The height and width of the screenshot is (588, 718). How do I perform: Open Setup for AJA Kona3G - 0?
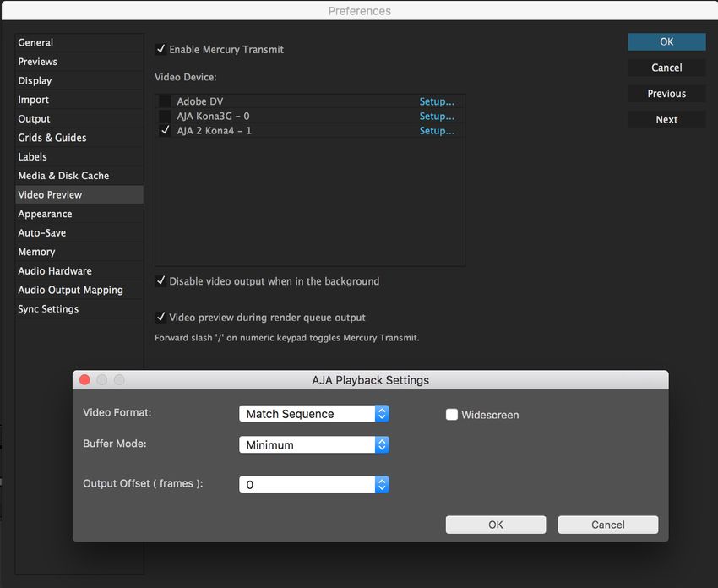pyautogui.click(x=437, y=116)
